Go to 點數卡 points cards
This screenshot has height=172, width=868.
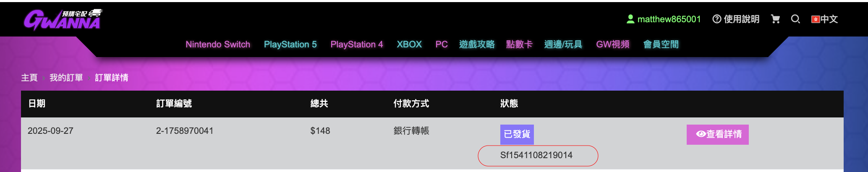click(519, 44)
